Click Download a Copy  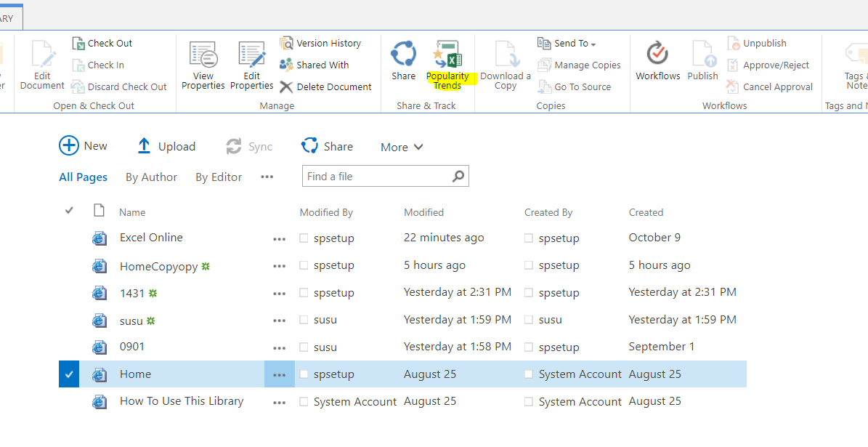point(506,65)
